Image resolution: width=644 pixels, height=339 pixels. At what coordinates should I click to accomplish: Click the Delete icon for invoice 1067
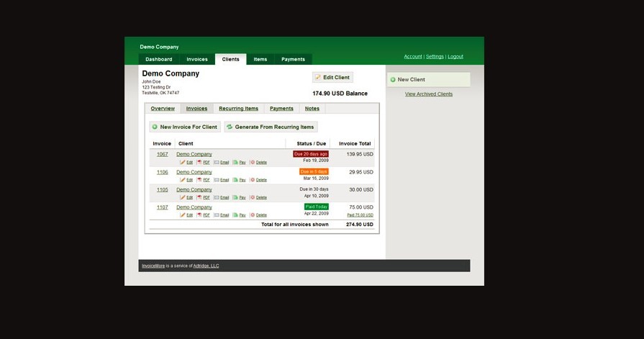(x=253, y=163)
